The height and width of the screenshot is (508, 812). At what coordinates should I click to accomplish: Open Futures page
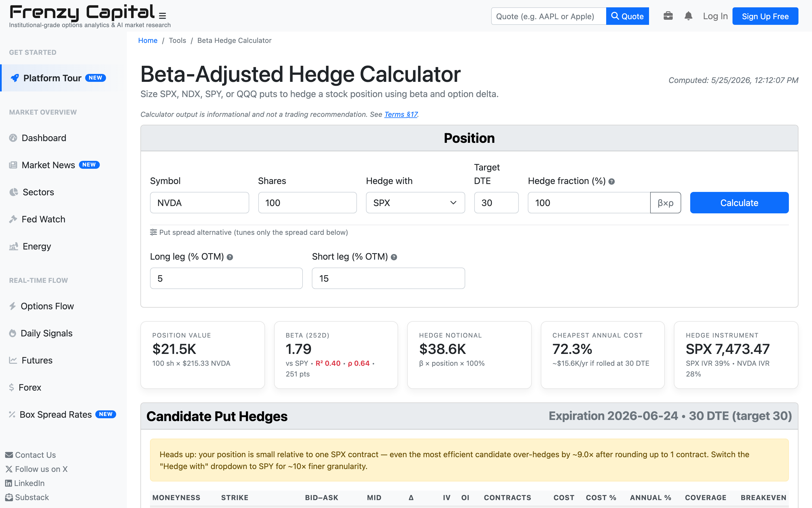pos(37,360)
